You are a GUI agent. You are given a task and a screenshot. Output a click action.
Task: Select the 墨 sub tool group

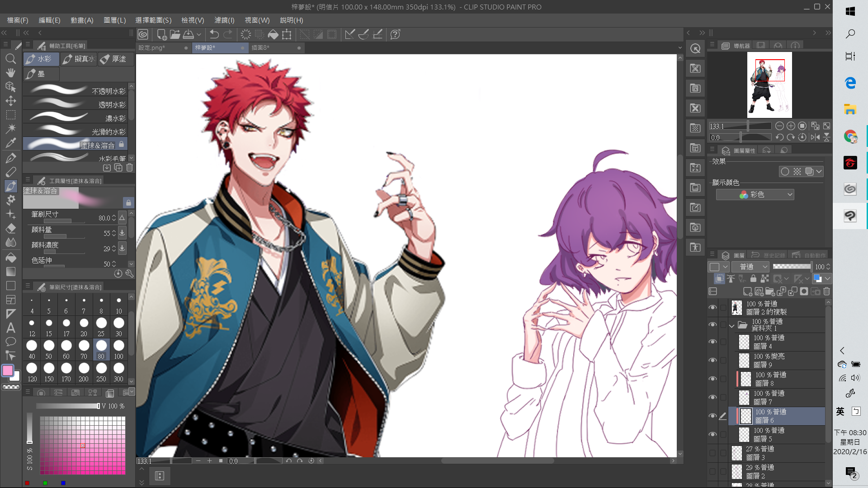point(41,74)
